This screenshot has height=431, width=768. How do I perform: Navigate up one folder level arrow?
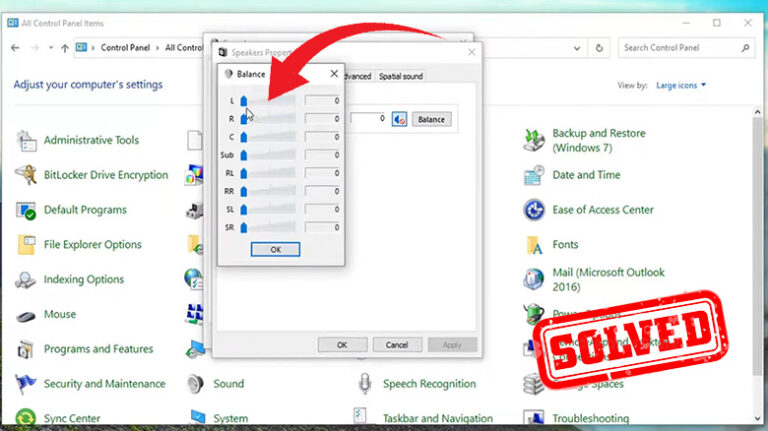[65, 47]
